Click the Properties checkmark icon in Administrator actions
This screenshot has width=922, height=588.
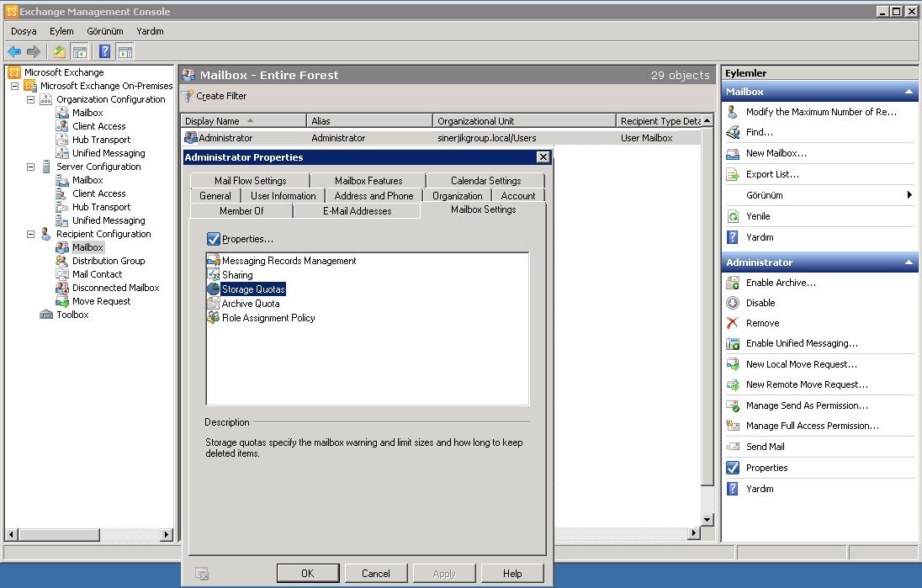pyautogui.click(x=733, y=468)
